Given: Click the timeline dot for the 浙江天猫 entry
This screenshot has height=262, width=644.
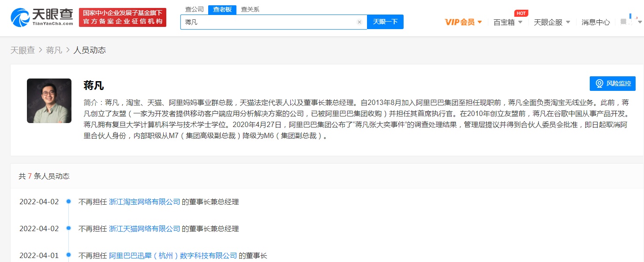Looking at the screenshot, I should click(x=68, y=228).
